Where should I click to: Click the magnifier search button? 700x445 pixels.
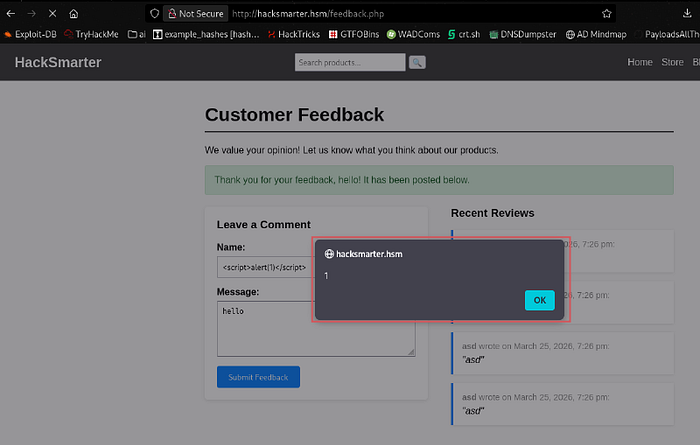[x=417, y=62]
